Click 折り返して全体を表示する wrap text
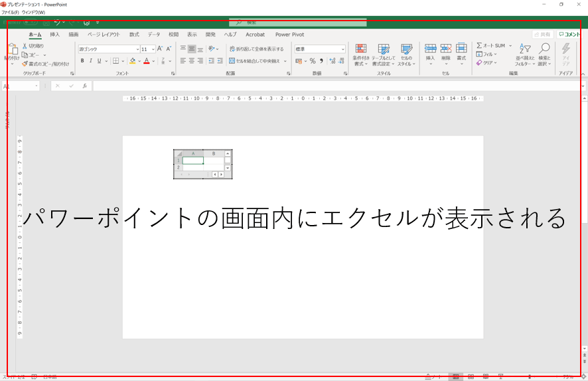Screen dimensions: 588x381 pos(256,49)
